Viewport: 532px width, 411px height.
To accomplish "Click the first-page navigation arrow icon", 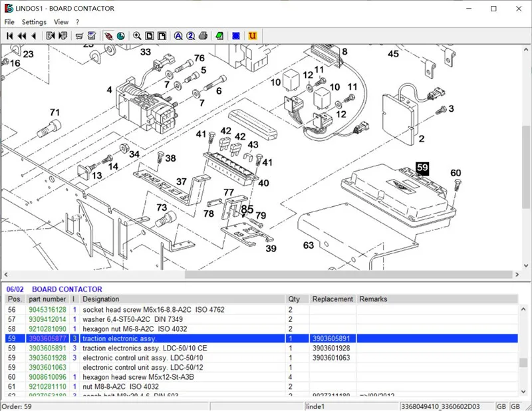I will pos(10,35).
